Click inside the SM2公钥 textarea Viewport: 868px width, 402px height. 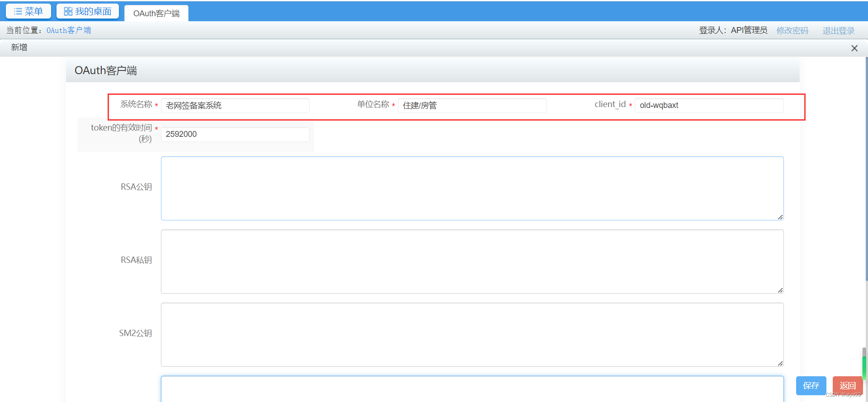point(472,335)
